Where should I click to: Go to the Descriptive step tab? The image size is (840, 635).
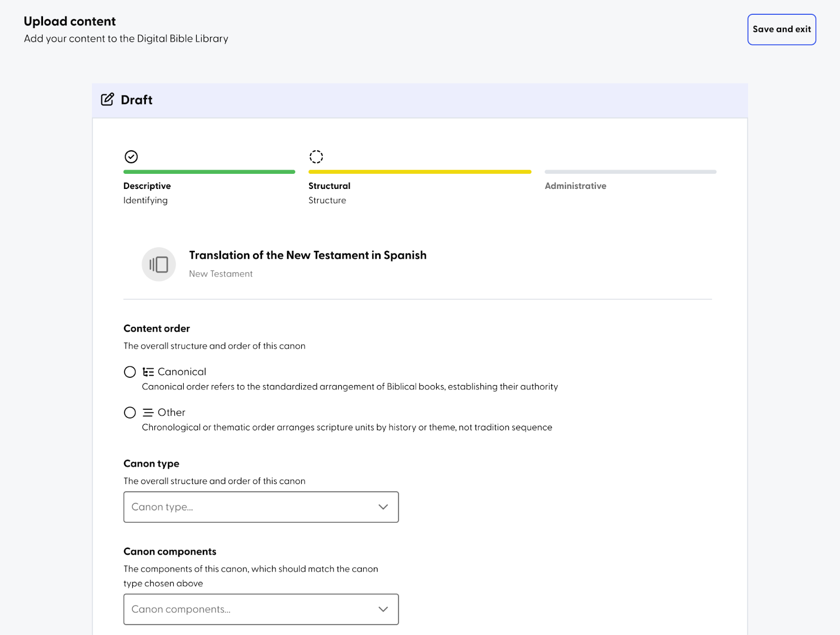coord(147,186)
